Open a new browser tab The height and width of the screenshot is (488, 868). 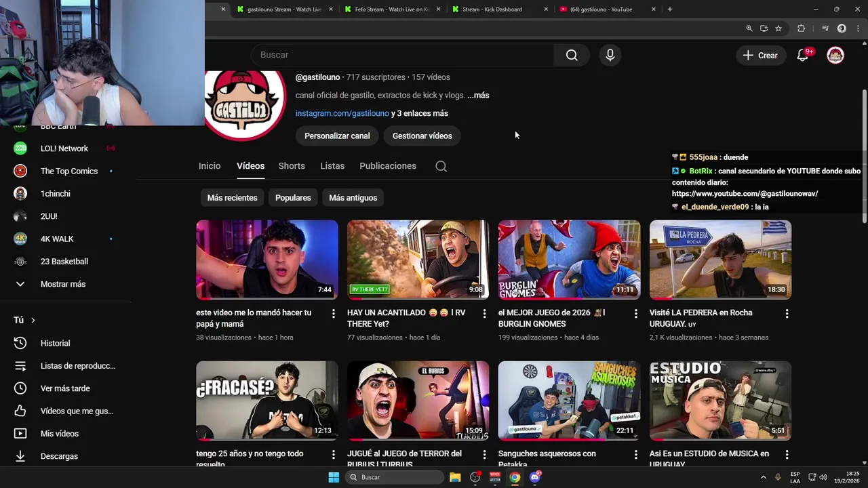pos(670,9)
